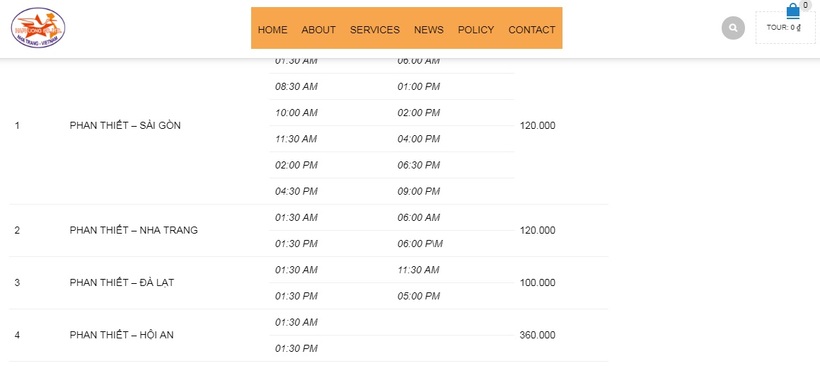Click the 08:30 AM departure time
The width and height of the screenshot is (820, 366).
[x=297, y=87]
